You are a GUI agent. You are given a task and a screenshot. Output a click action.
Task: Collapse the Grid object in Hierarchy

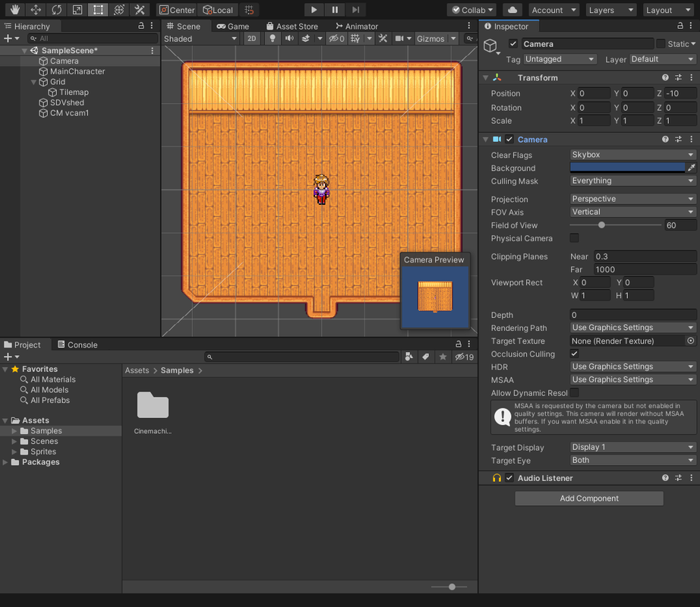click(33, 82)
